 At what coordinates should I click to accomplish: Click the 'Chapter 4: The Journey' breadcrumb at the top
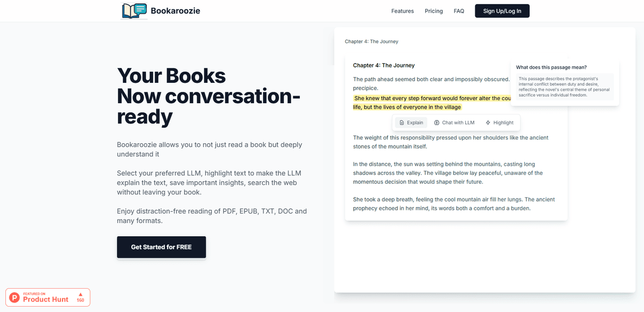click(x=371, y=42)
